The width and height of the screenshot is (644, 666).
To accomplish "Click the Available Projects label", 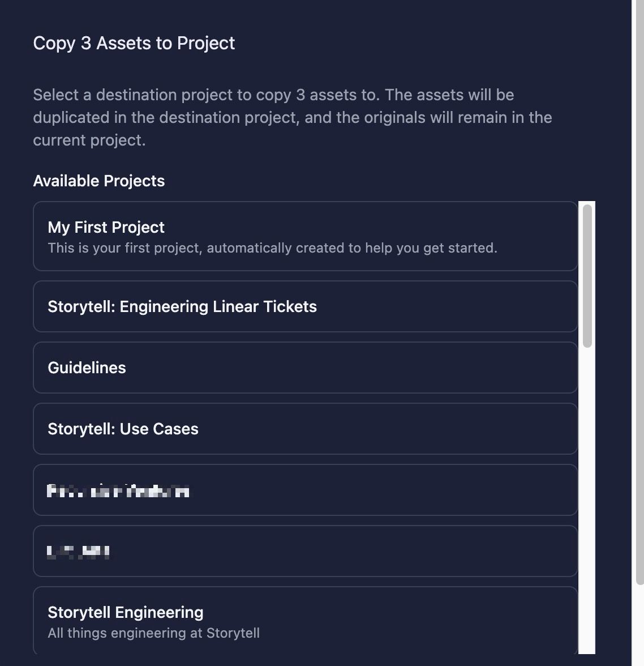I will point(99,181).
